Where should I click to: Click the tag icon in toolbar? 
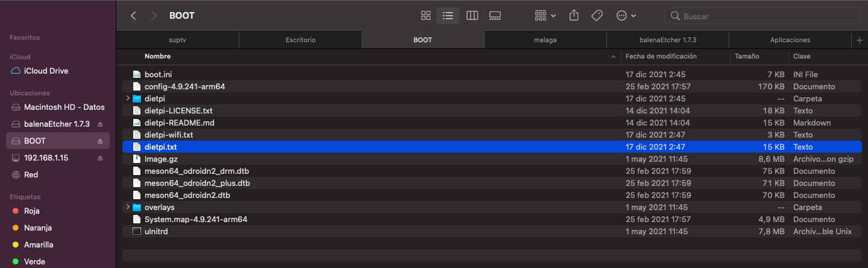pyautogui.click(x=597, y=16)
